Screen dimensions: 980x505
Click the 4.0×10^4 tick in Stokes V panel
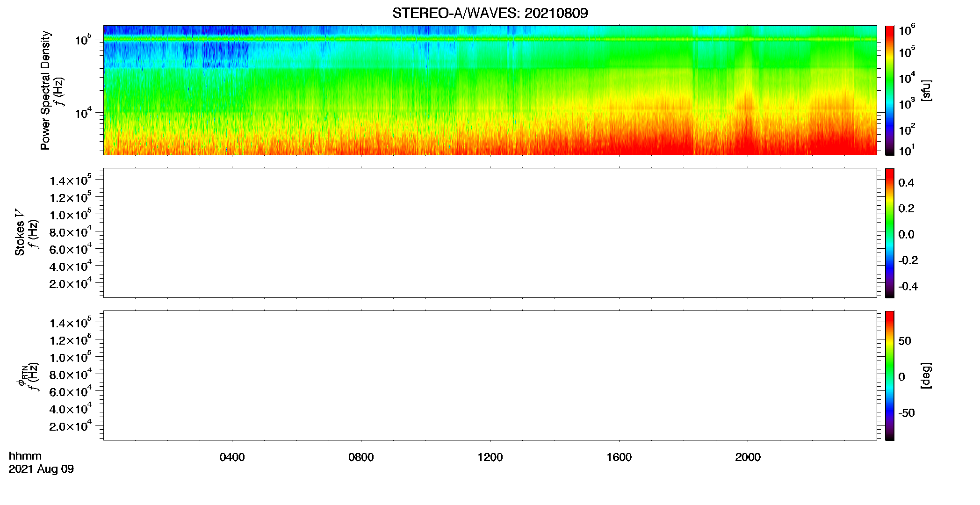(71, 267)
